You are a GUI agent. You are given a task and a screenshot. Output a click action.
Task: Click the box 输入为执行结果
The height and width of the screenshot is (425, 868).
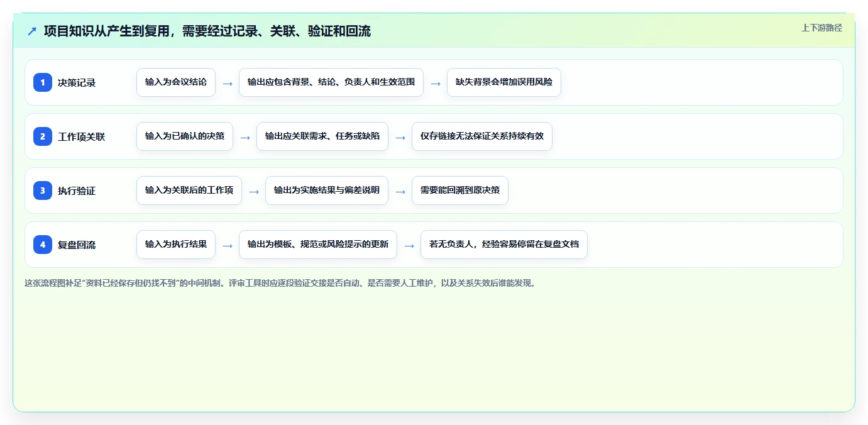coord(176,245)
